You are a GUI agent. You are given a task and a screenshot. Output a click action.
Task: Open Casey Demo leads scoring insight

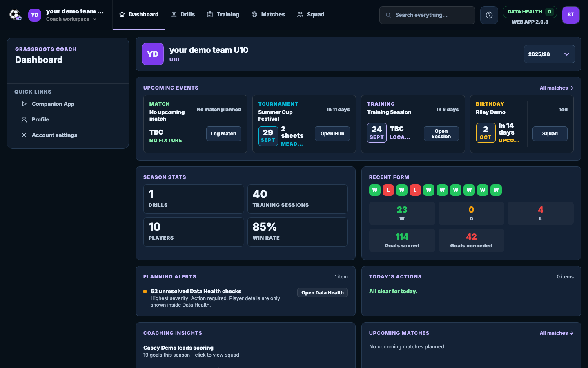245,351
